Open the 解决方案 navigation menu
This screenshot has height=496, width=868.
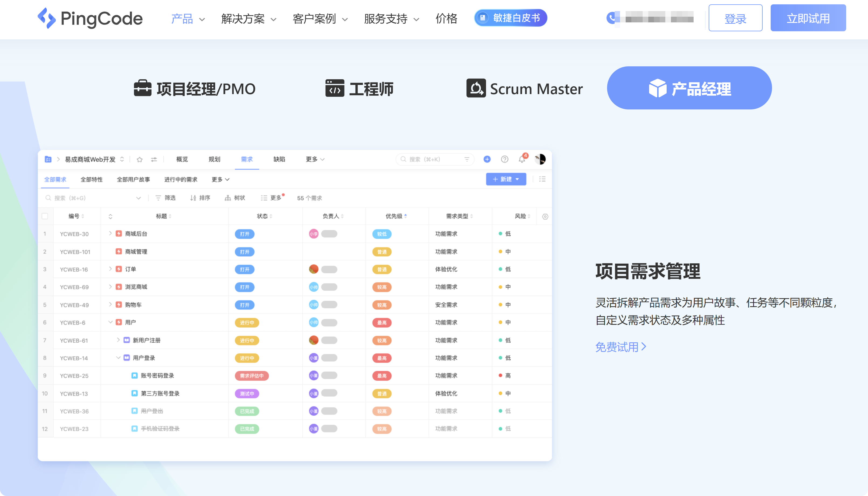click(x=243, y=19)
